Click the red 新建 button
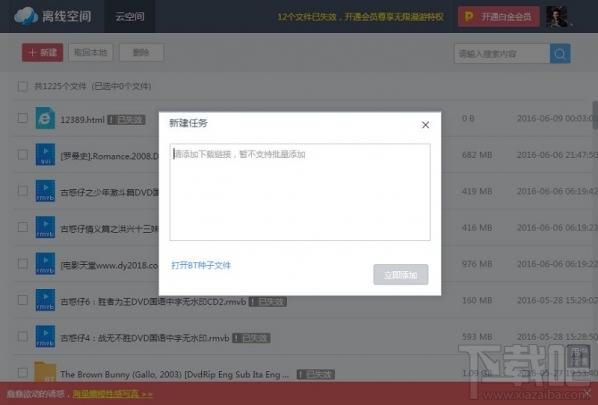The image size is (598, 405). (x=42, y=53)
